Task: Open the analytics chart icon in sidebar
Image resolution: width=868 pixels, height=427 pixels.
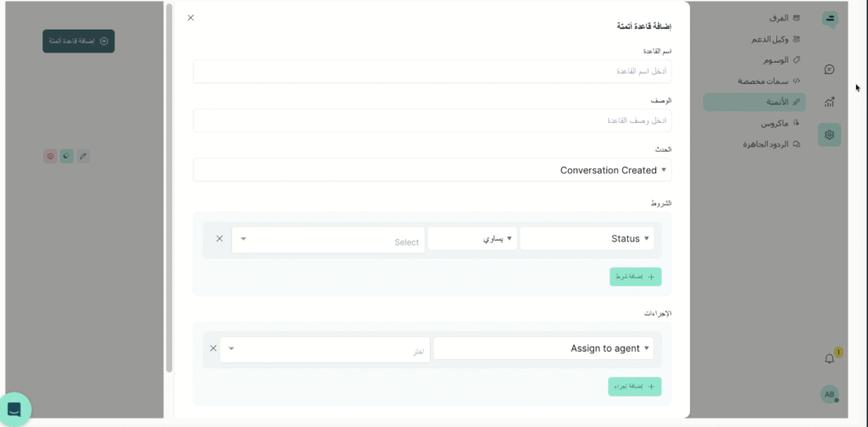Action: coord(829,102)
